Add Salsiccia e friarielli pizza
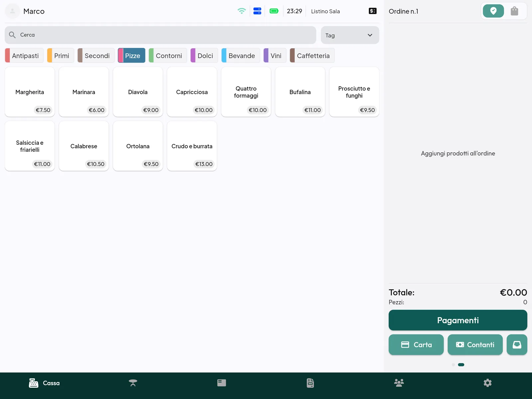This screenshot has width=532, height=399. (x=30, y=146)
